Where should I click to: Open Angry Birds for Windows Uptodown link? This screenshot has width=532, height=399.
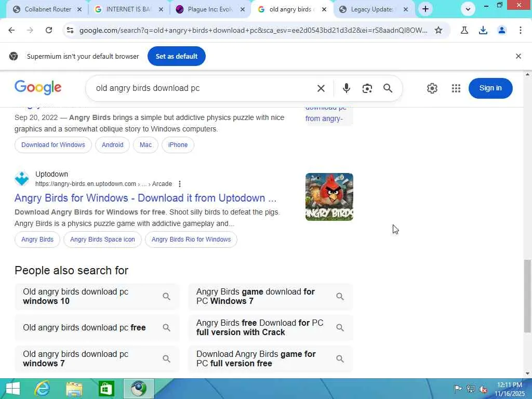click(x=145, y=198)
